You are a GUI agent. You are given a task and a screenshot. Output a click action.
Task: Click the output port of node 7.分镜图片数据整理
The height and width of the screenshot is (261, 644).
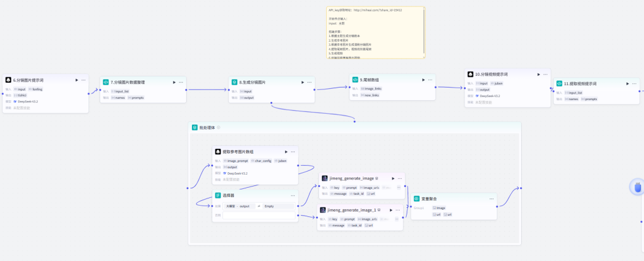(186, 89)
